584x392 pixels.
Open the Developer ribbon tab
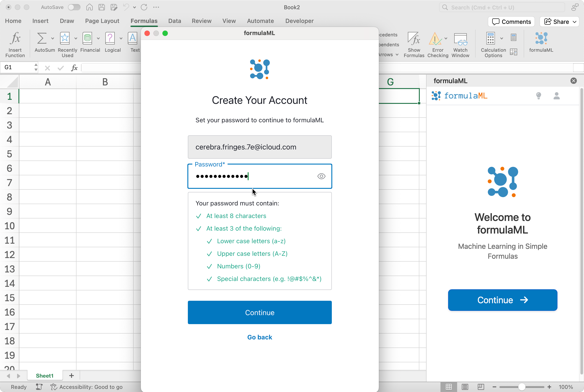(299, 21)
